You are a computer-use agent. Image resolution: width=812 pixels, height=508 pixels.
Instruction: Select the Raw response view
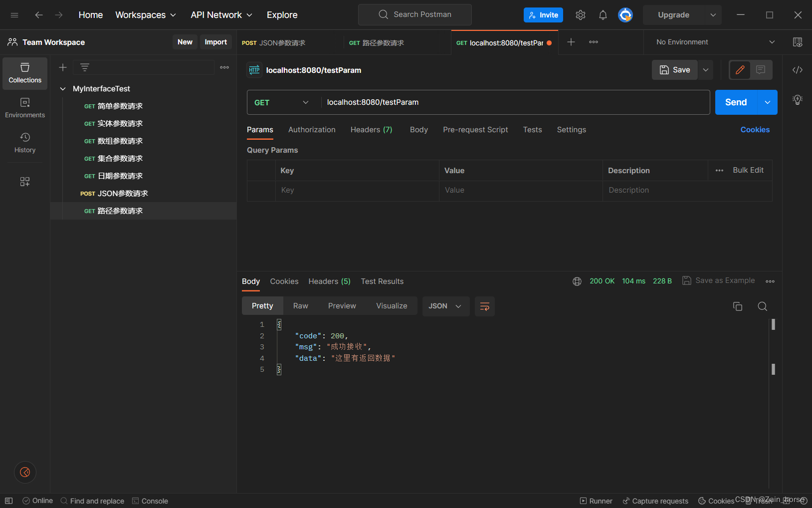click(301, 306)
